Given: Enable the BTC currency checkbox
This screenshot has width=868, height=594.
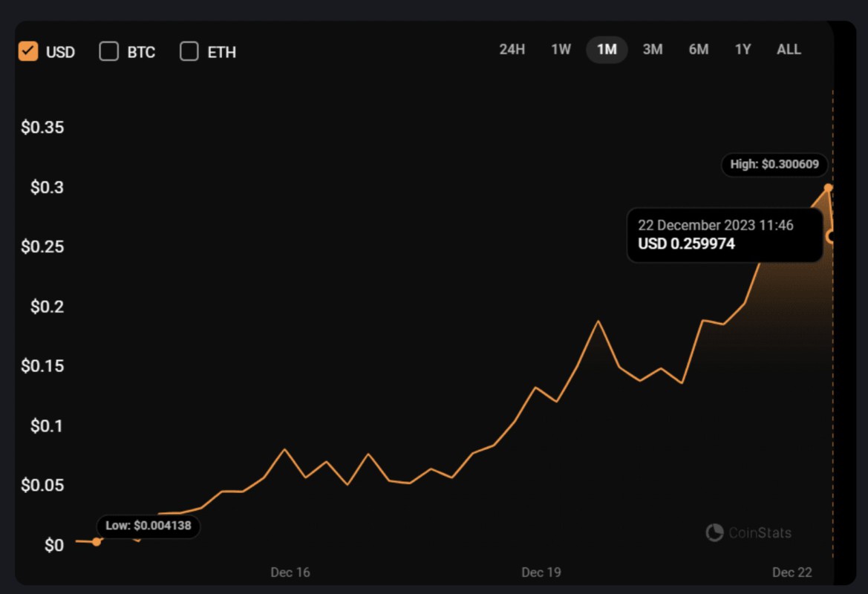Looking at the screenshot, I should [x=109, y=52].
